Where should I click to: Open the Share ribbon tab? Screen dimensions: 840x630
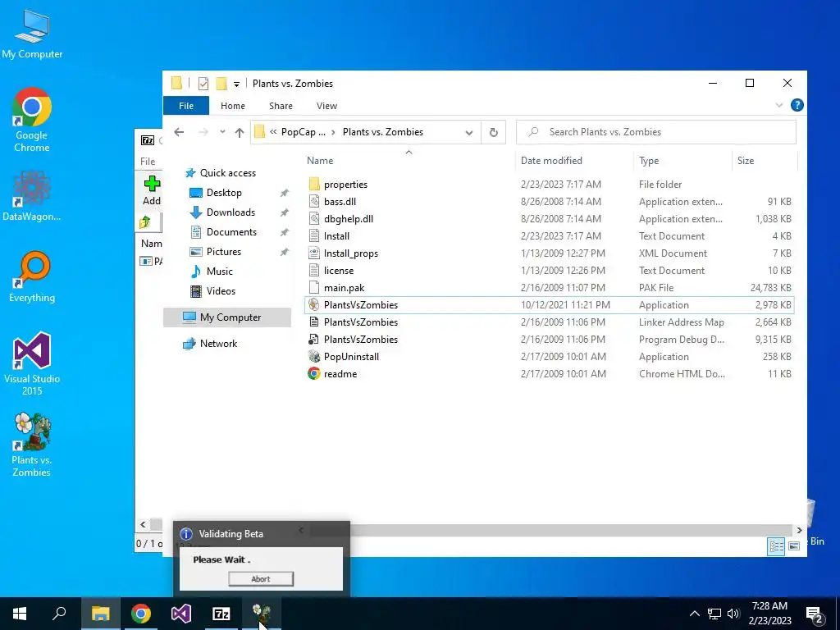click(x=281, y=106)
